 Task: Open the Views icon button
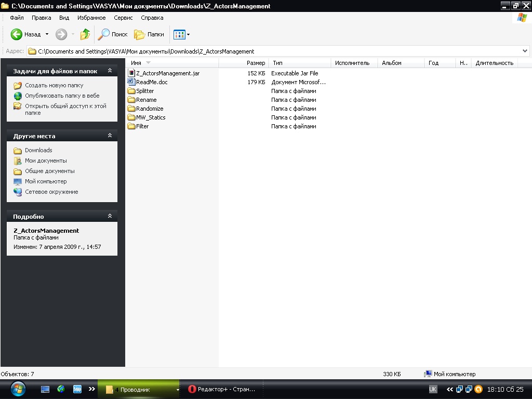click(179, 34)
